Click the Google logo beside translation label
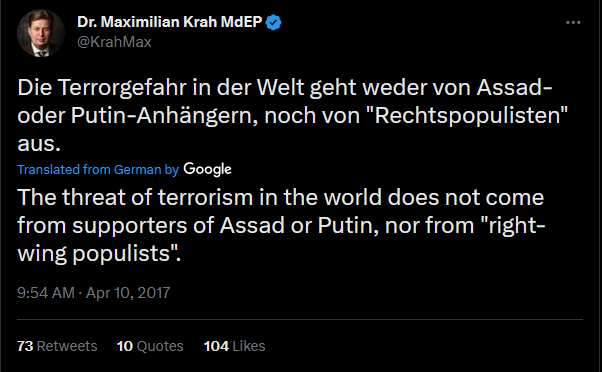The height and width of the screenshot is (372, 602). (x=207, y=169)
